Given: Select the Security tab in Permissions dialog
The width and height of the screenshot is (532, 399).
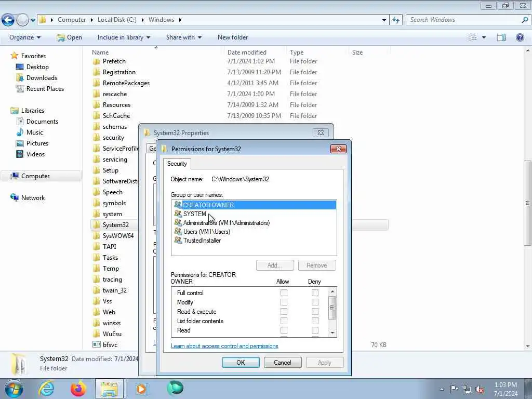Looking at the screenshot, I should pyautogui.click(x=177, y=164).
